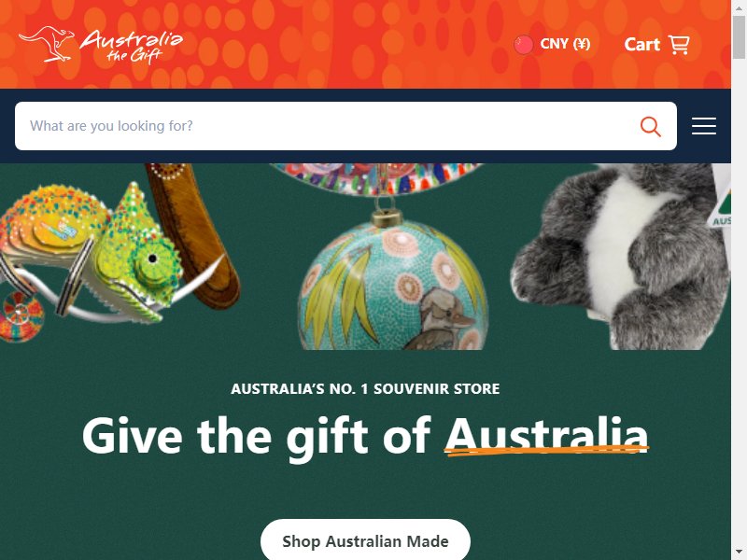Click the Cart text link

pos(641,44)
